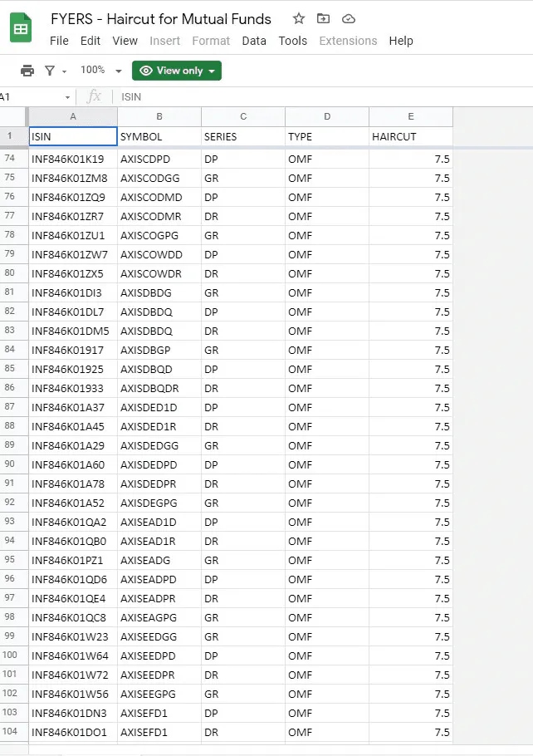Viewport: 533px width, 756px height.
Task: Expand the name box dropdown arrow
Action: tap(67, 97)
